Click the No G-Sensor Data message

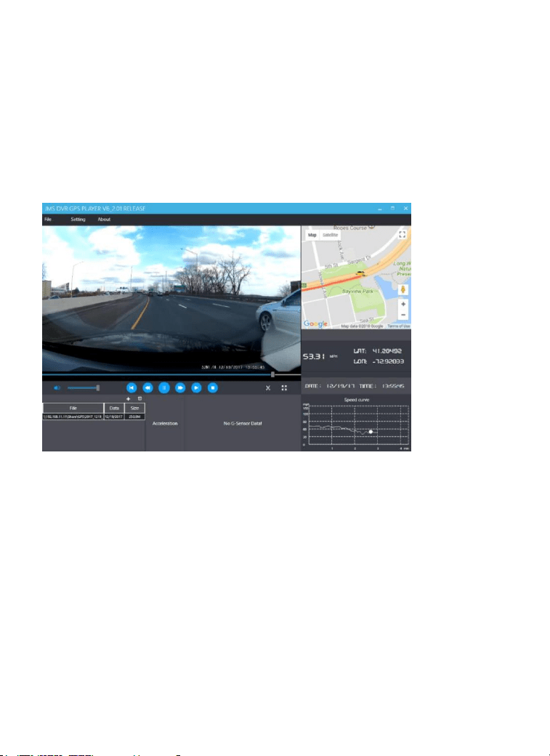tap(243, 423)
